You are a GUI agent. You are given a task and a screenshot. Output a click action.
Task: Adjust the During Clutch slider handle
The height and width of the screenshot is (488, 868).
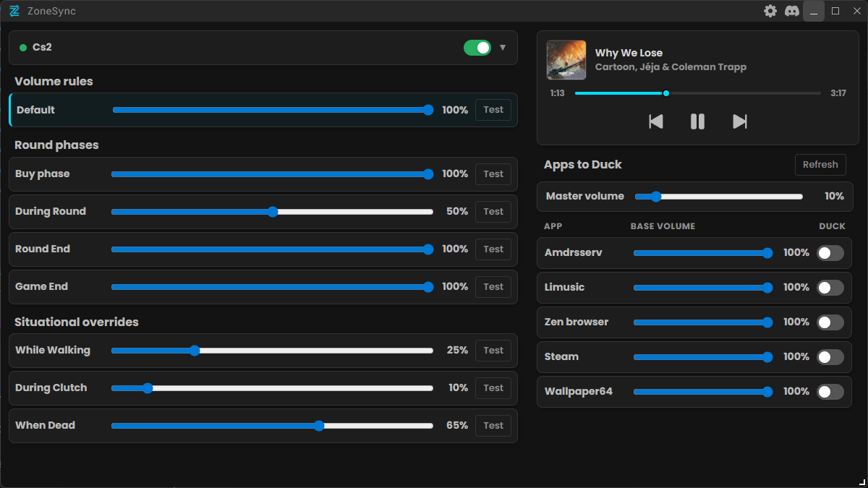[x=148, y=388]
